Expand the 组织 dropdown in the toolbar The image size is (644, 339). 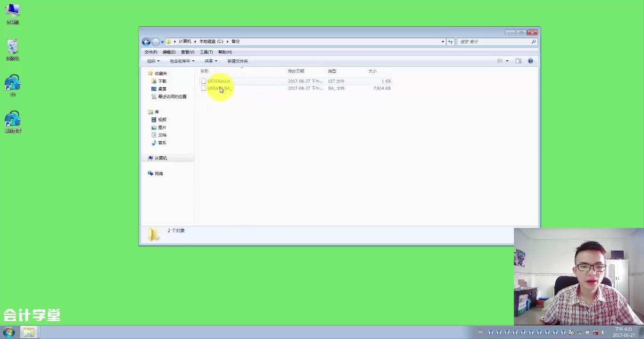point(153,61)
